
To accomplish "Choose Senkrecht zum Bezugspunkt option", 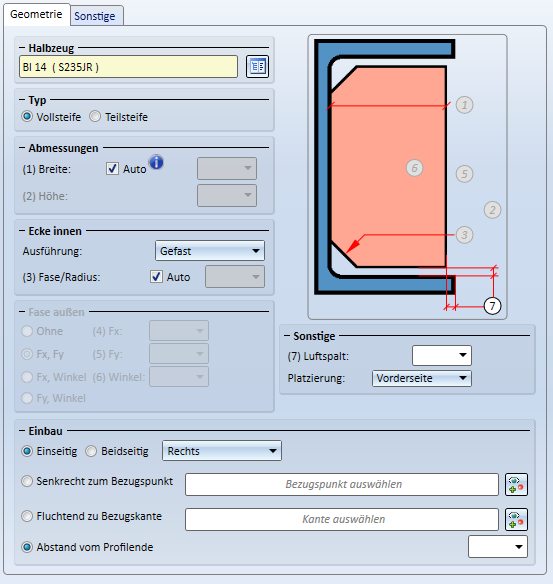I will pos(97,481).
